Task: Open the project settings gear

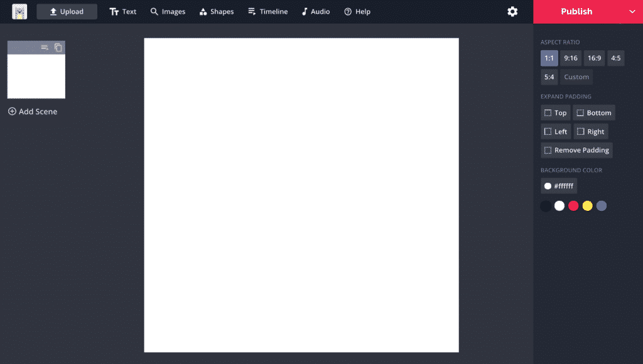Action: click(x=512, y=11)
